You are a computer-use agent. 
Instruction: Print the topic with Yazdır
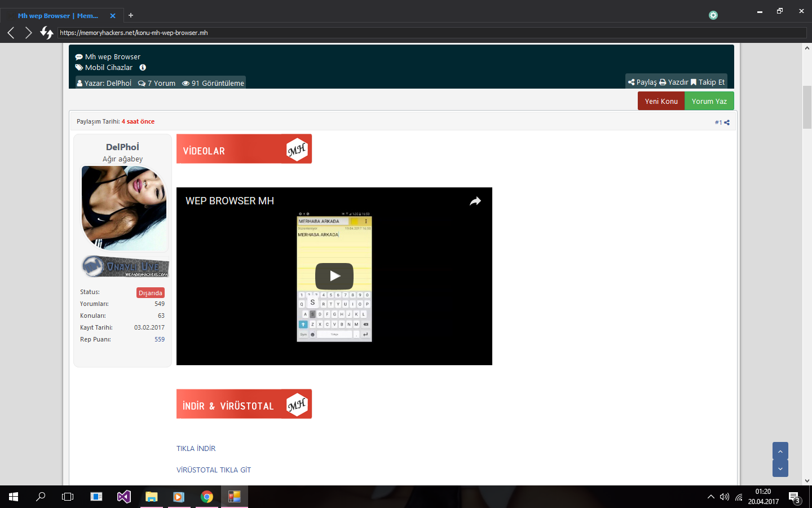tap(674, 82)
